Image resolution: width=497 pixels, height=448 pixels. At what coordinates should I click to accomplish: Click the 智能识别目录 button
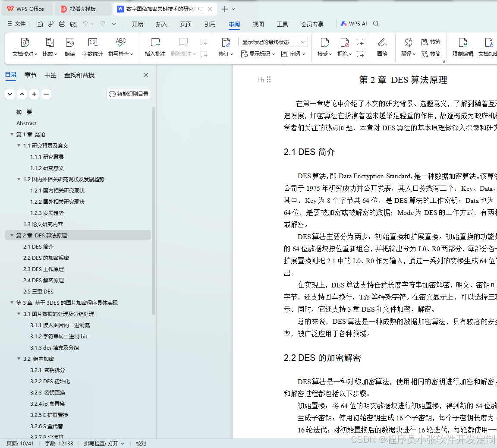[129, 94]
